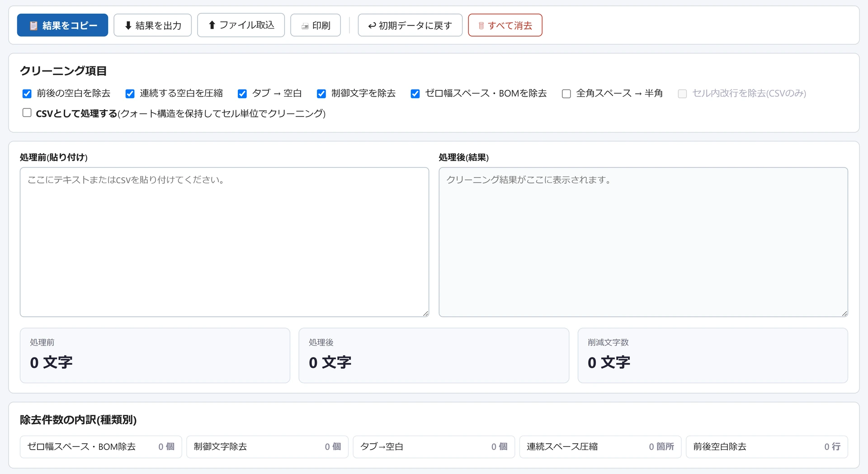Focus the 処理前(貼り付け) text area
Image resolution: width=868 pixels, height=474 pixels.
click(x=224, y=242)
